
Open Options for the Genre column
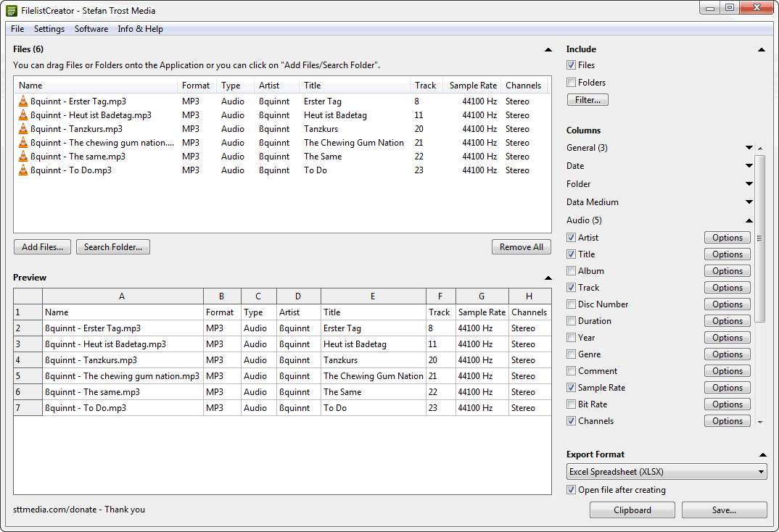(x=728, y=354)
